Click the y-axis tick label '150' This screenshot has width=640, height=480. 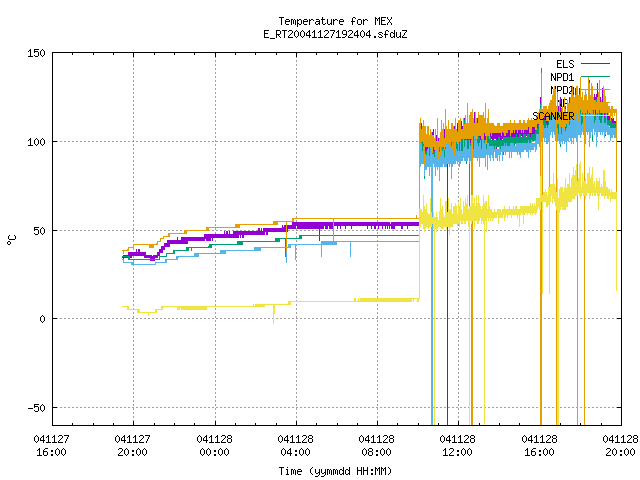[36, 53]
